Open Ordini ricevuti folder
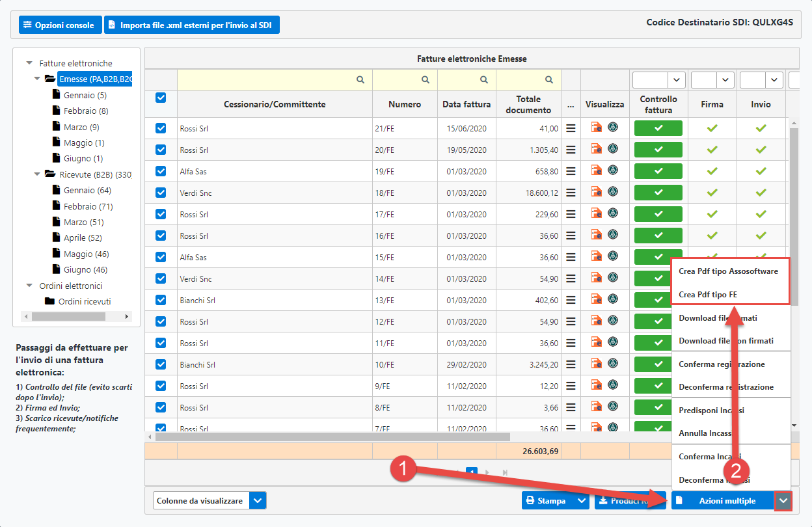This screenshot has width=812, height=527. (x=84, y=301)
